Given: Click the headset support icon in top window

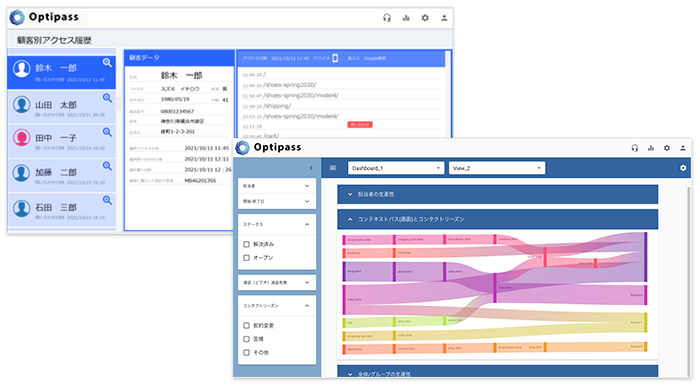Looking at the screenshot, I should pos(387,18).
